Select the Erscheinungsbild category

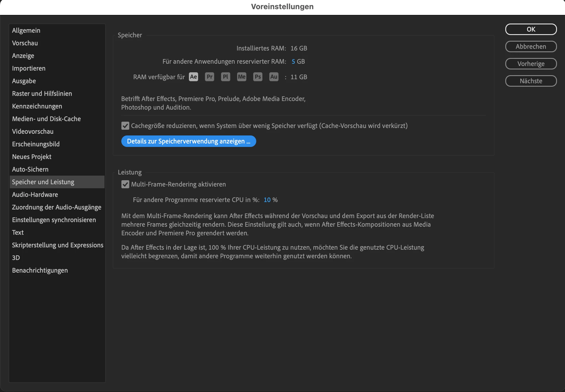pos(36,144)
